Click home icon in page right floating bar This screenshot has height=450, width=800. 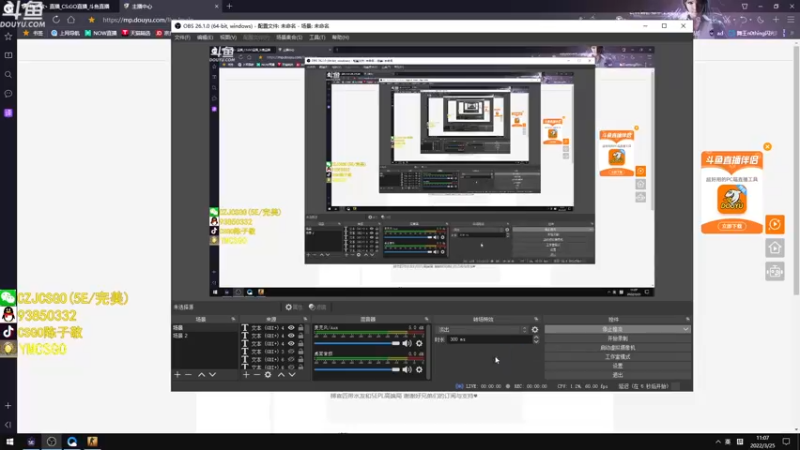[774, 248]
